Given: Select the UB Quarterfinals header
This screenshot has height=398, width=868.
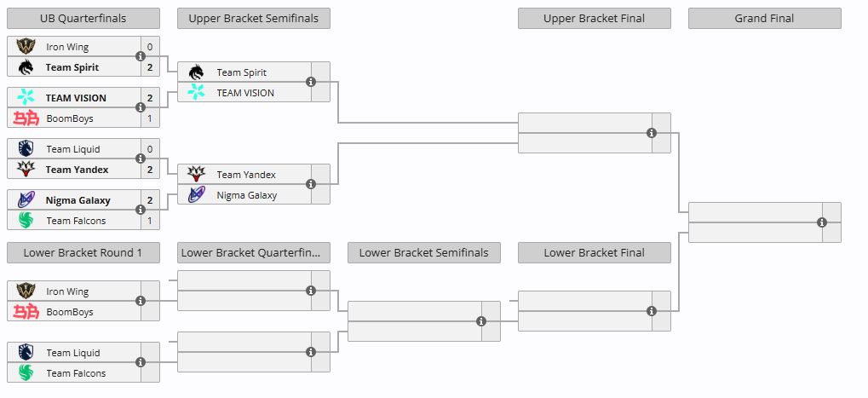Looking at the screenshot, I should click(83, 18).
